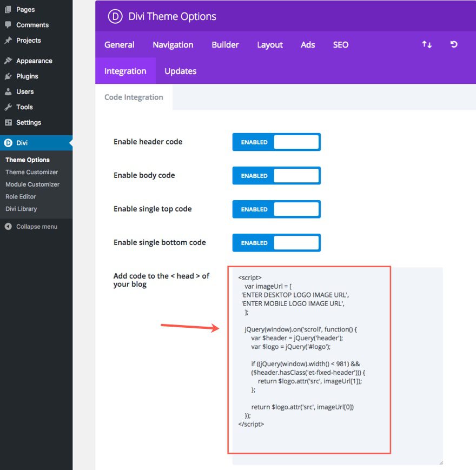
Task: Click 'ENTER DESKTOP LOGO IMAGE URL' code line
Action: pos(295,295)
